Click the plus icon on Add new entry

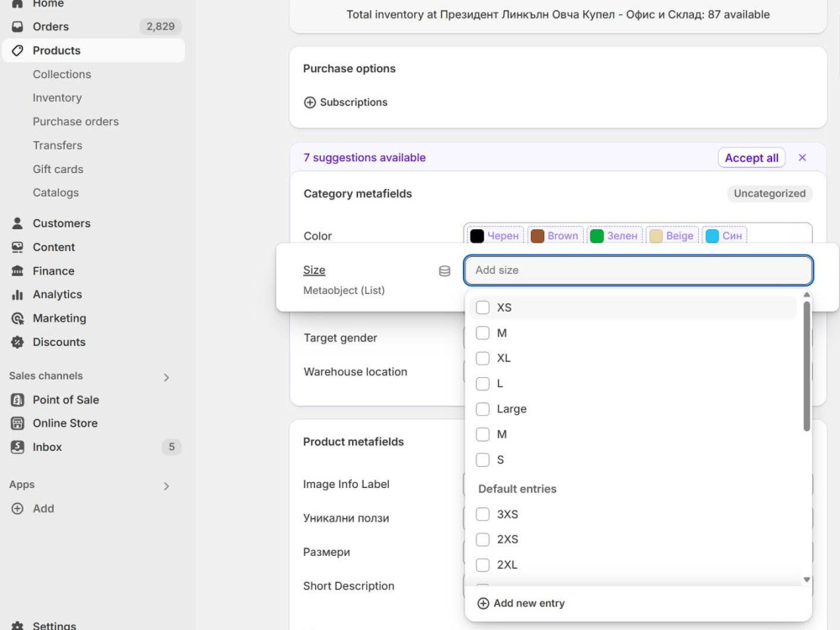[x=483, y=603]
